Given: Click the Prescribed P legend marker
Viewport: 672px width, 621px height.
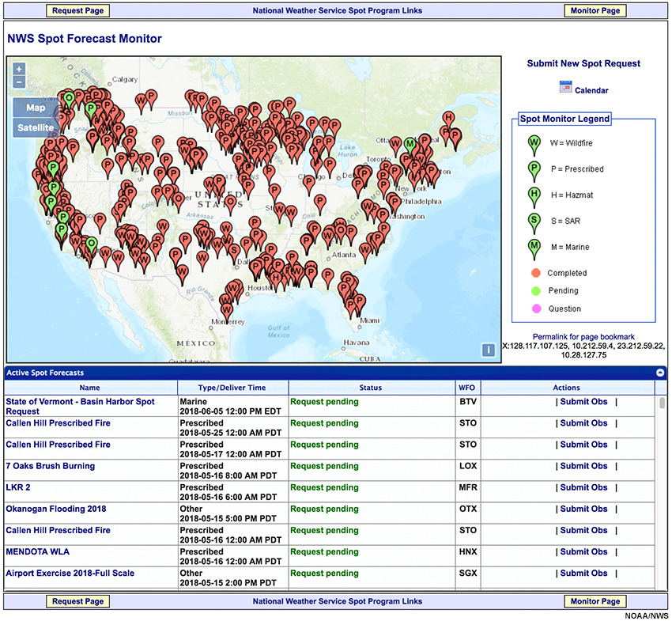Looking at the screenshot, I should click(x=534, y=170).
